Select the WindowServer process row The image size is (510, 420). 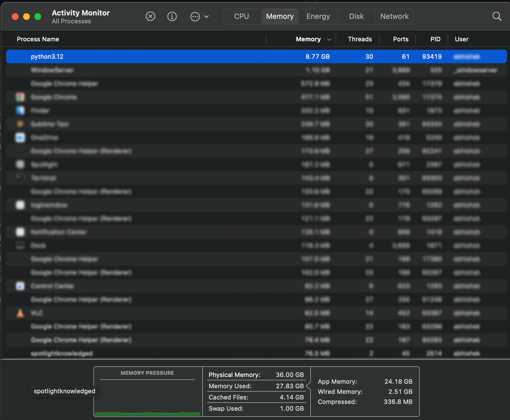pyautogui.click(x=257, y=70)
